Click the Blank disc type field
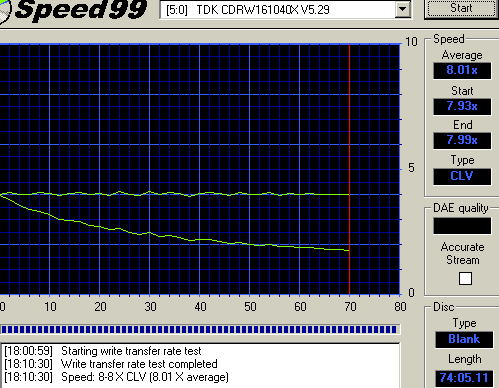499x388 pixels. [x=464, y=339]
